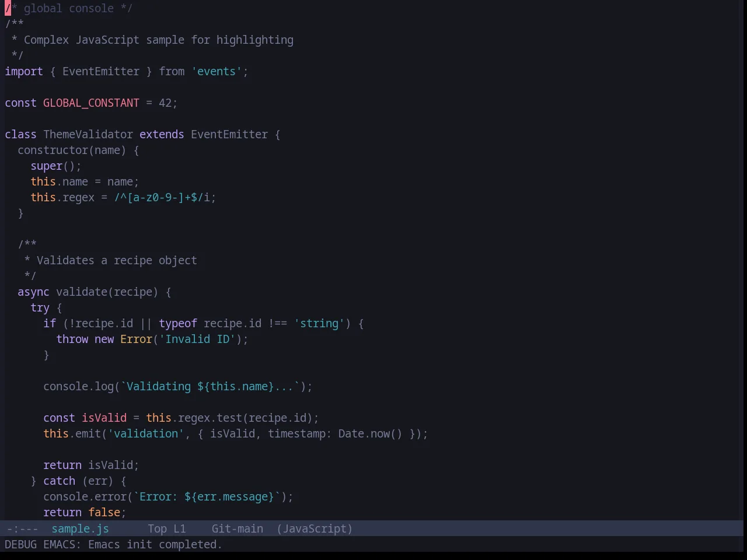This screenshot has height=560, width=747.
Task: Click 'EventEmitter' in the import statement
Action: pos(101,71)
